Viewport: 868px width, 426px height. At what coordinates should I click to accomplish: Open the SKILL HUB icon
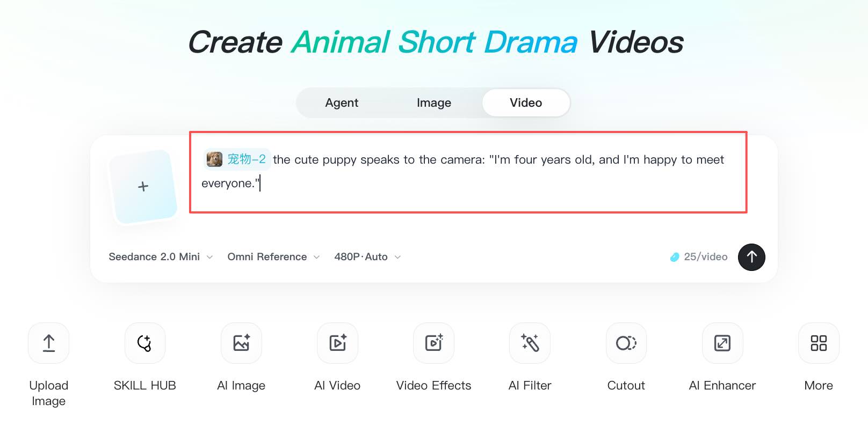tap(145, 343)
